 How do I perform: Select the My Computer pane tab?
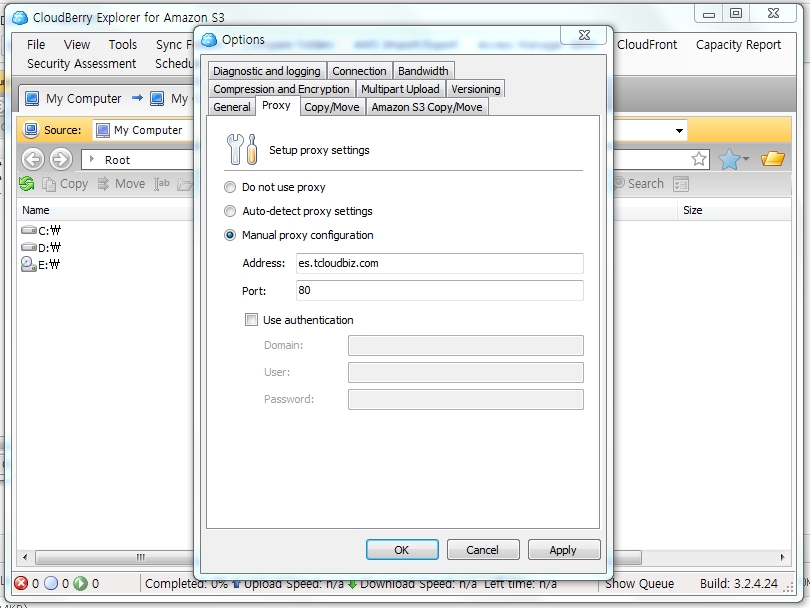(74, 98)
